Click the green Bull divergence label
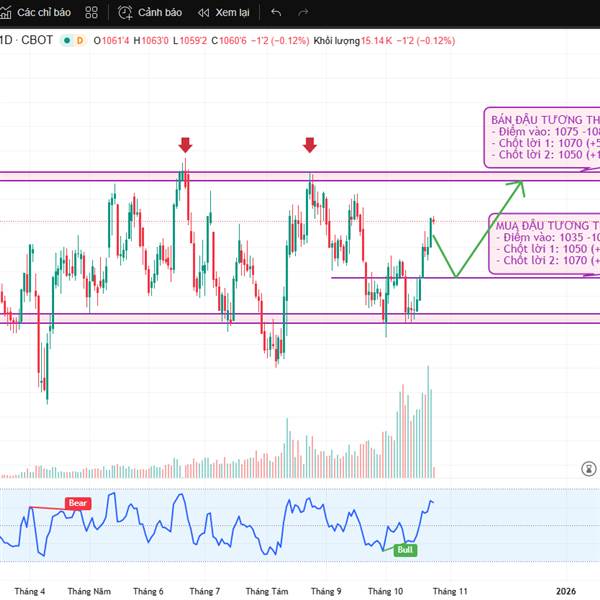This screenshot has width=600, height=600. click(405, 550)
